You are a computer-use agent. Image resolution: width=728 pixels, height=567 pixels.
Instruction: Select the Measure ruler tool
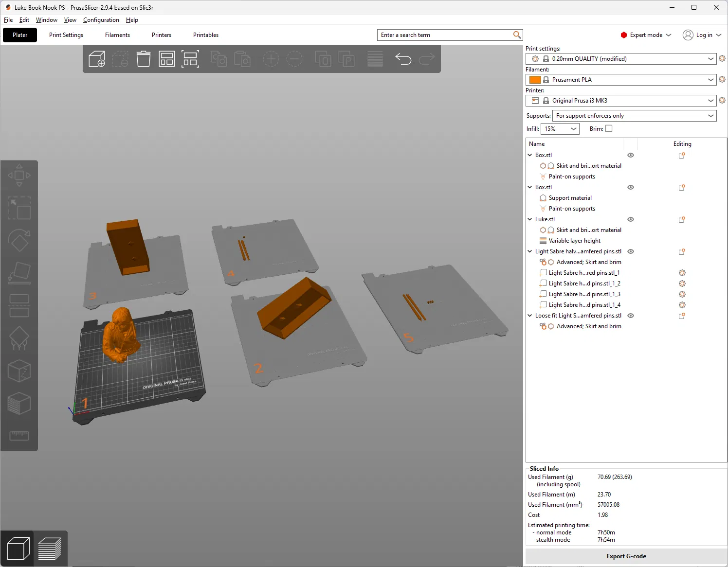pyautogui.click(x=19, y=436)
